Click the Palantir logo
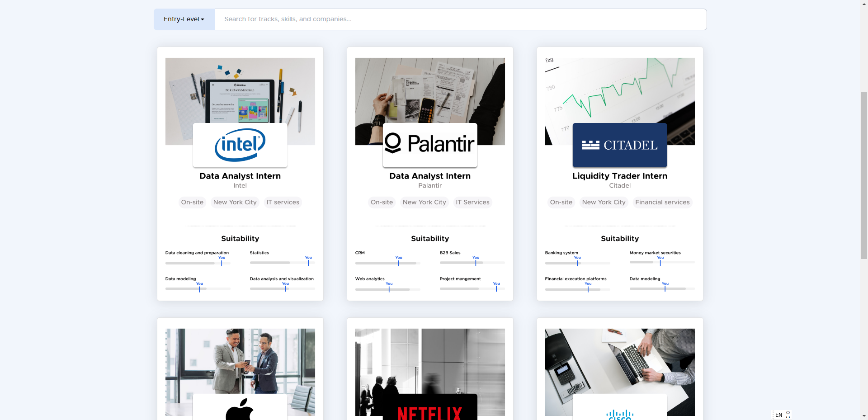The image size is (868, 420). 430,145
